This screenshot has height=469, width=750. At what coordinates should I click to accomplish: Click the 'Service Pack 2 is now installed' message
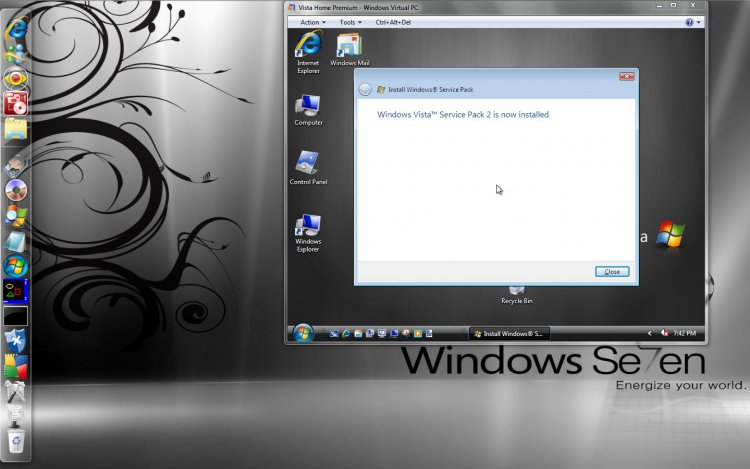tap(463, 115)
